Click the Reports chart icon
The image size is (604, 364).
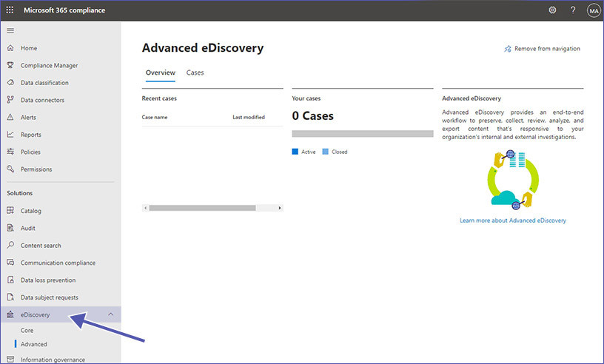click(10, 135)
